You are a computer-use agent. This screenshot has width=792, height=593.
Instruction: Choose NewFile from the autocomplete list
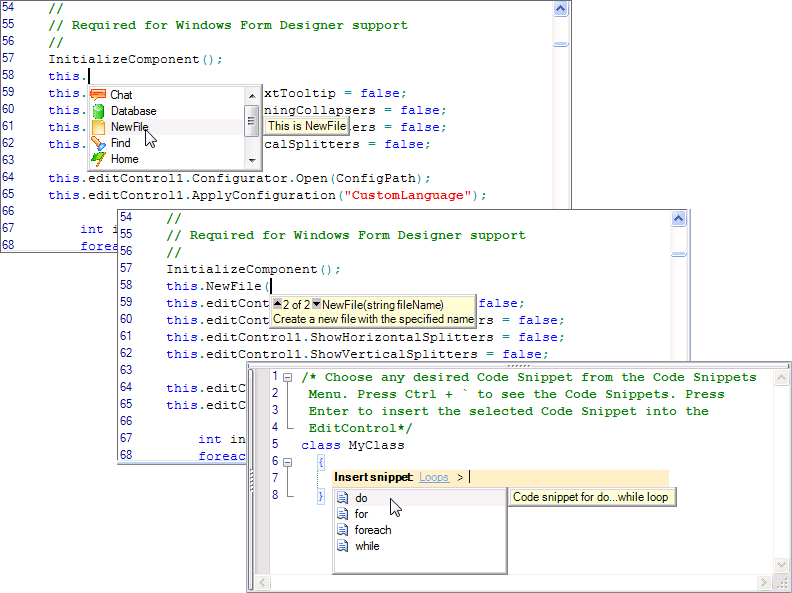click(167, 127)
